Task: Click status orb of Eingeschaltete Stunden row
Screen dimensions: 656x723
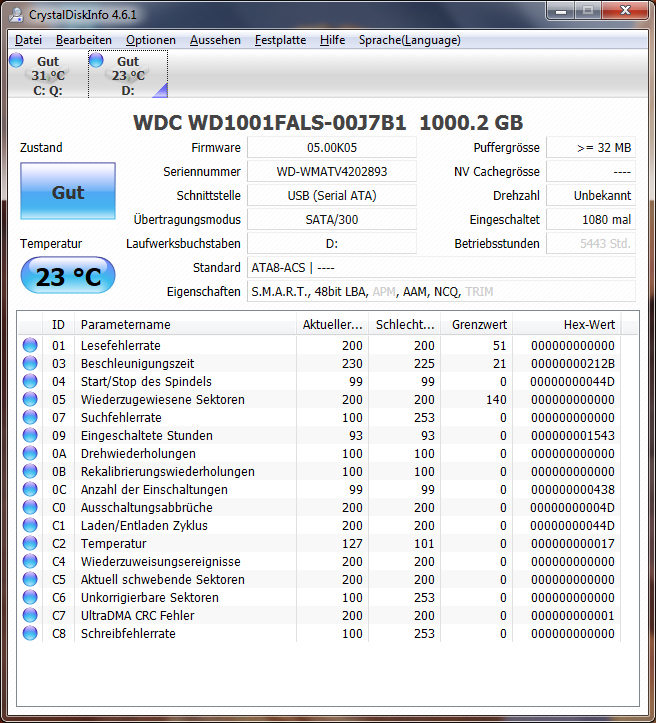Action: [30, 435]
